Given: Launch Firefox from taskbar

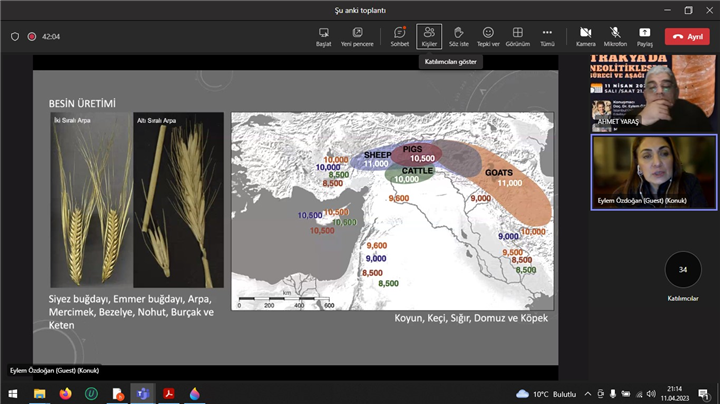Looking at the screenshot, I should pyautogui.click(x=65, y=393).
